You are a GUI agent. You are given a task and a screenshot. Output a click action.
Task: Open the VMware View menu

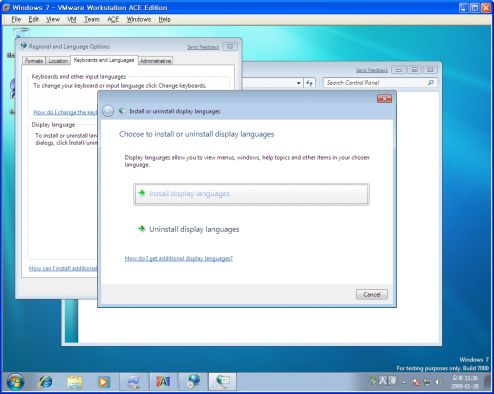[x=53, y=19]
